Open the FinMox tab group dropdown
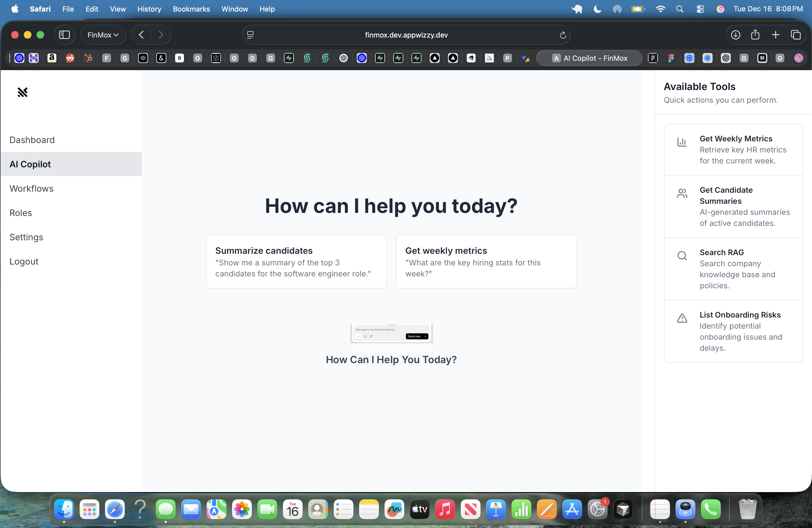 coord(103,35)
